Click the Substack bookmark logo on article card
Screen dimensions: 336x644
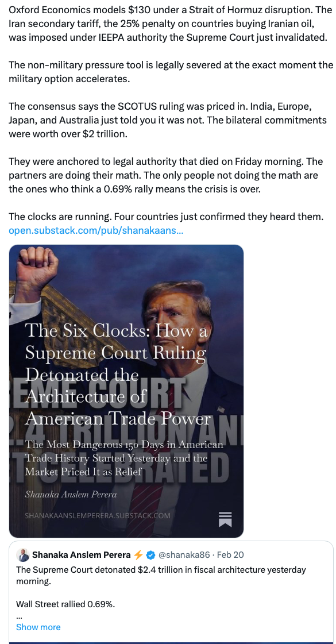pyautogui.click(x=225, y=519)
